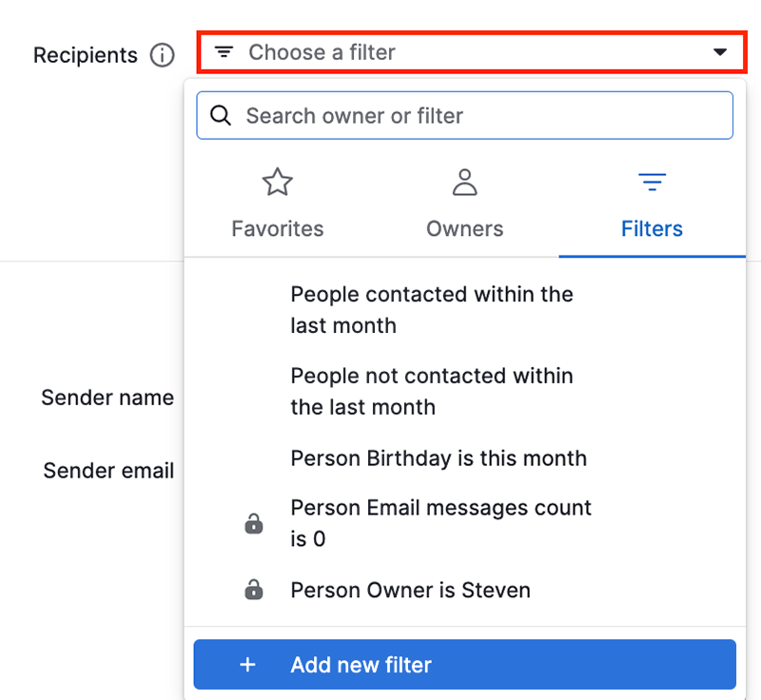761x700 pixels.
Task: Click the Search owner or filter field
Action: pyautogui.click(x=464, y=115)
